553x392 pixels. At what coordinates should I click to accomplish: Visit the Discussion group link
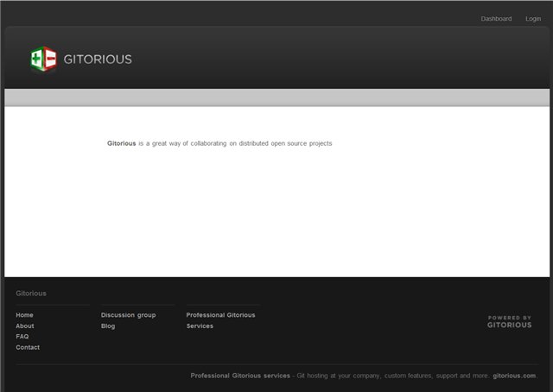tap(129, 315)
